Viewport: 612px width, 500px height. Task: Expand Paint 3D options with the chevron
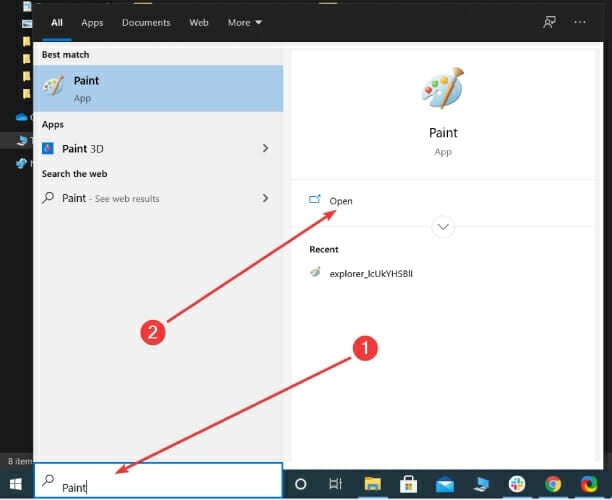pos(265,148)
